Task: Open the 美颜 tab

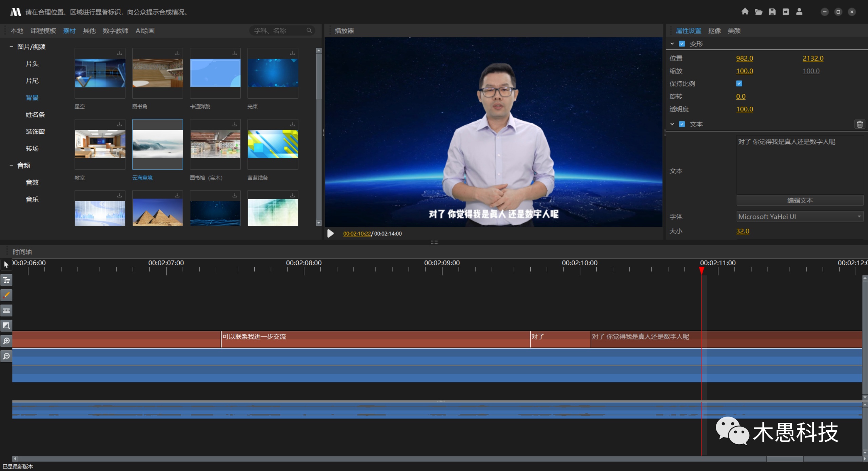Action: (734, 31)
